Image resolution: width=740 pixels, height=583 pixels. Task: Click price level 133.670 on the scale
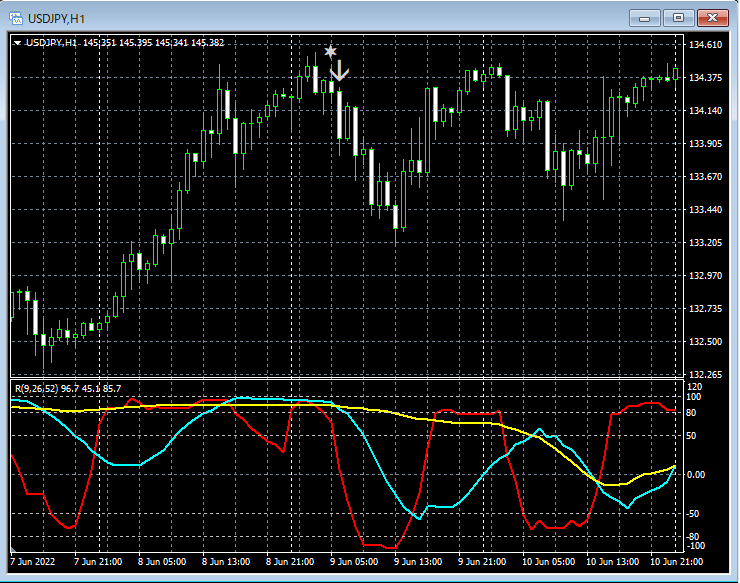point(706,177)
